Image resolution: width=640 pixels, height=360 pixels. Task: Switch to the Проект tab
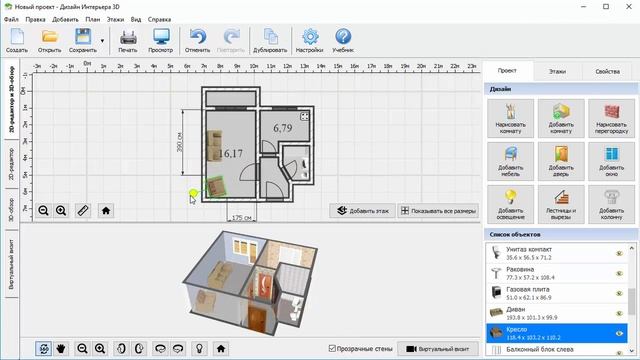[x=507, y=71]
